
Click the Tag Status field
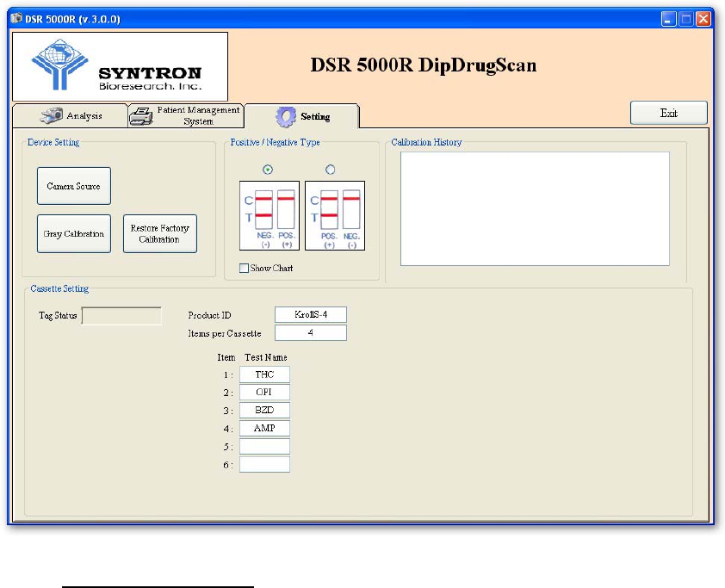point(121,316)
